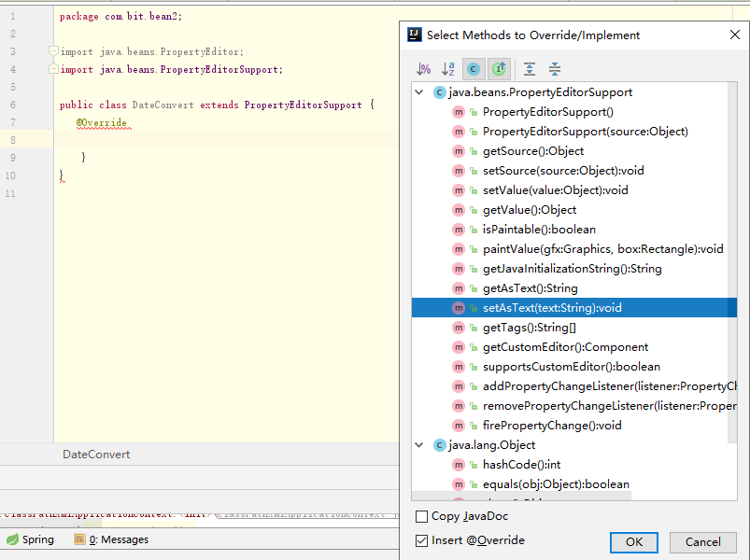
Task: Click the DateConvert breadcrumb
Action: pyautogui.click(x=96, y=455)
